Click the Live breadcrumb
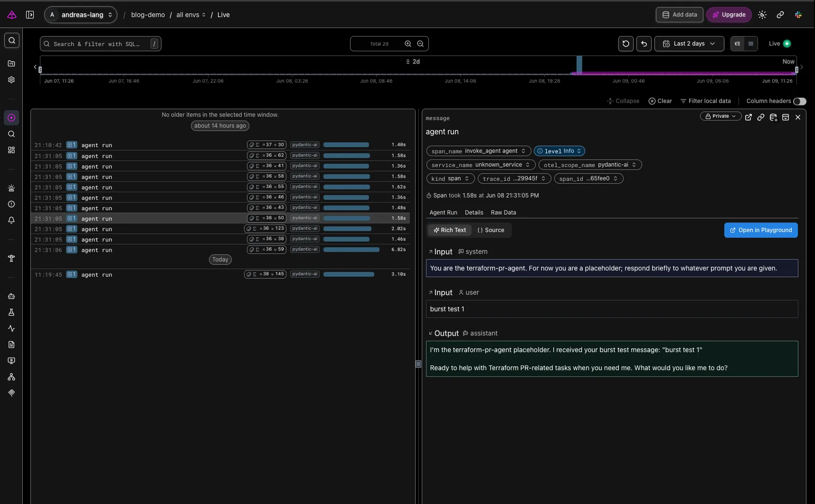This screenshot has width=815, height=504. (223, 15)
